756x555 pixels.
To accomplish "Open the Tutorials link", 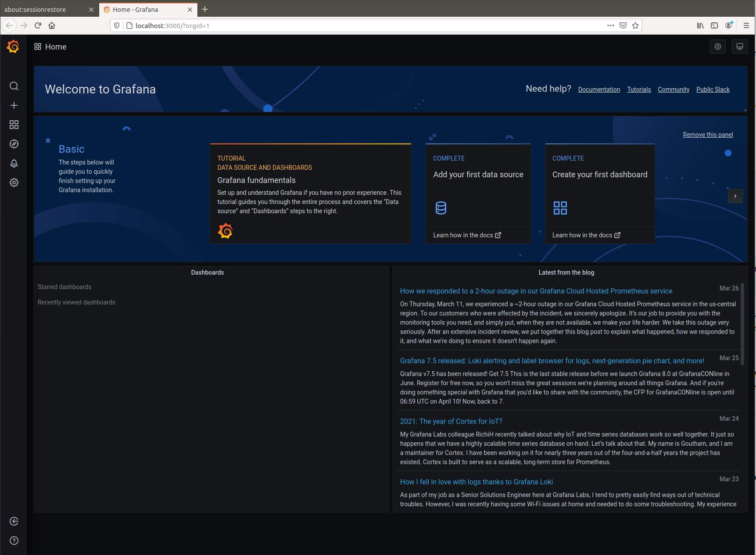I will (639, 90).
